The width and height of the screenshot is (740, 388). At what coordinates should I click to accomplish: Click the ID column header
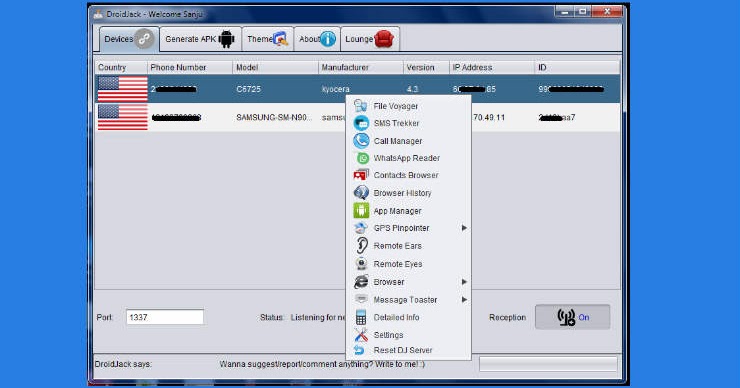coord(578,67)
